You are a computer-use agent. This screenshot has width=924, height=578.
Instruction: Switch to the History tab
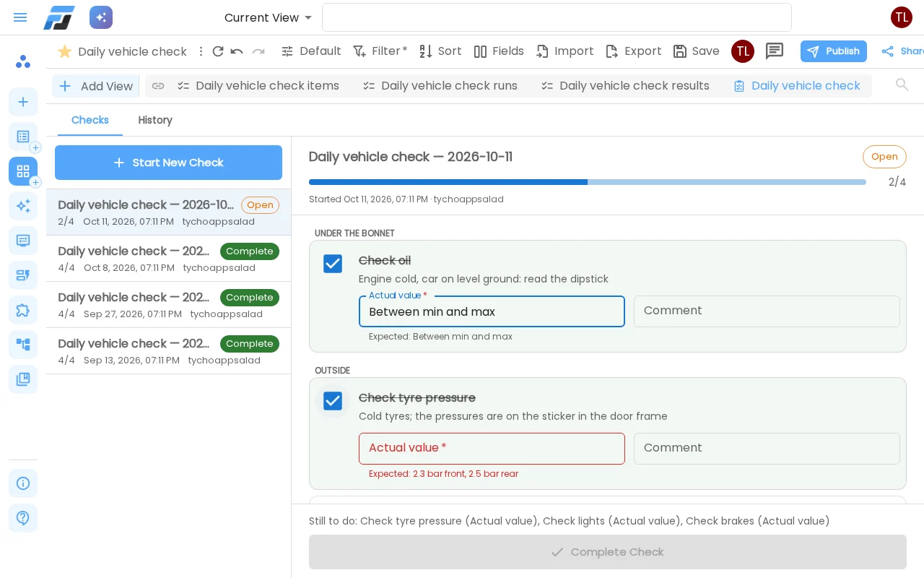(155, 120)
